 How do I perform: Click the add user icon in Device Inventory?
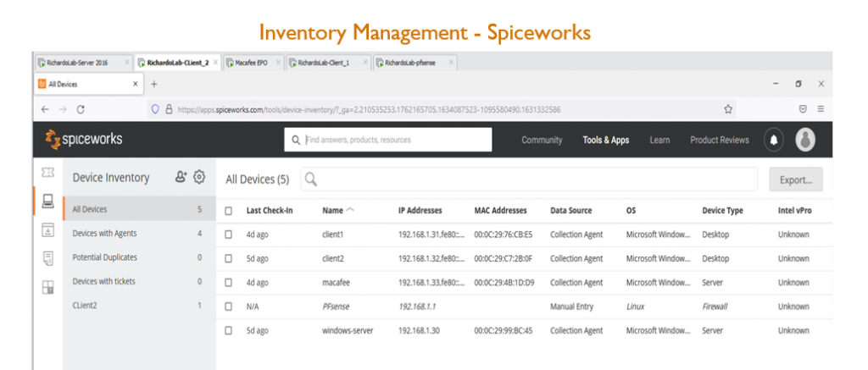tap(181, 177)
